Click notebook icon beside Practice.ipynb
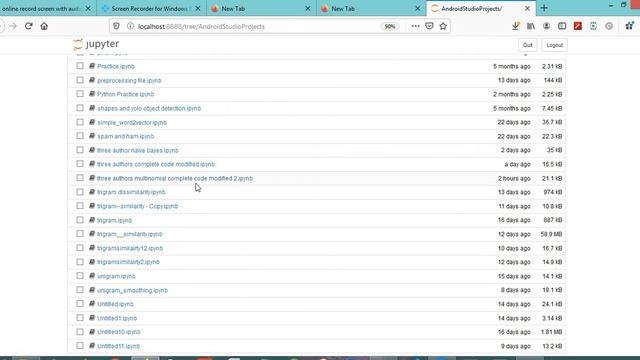The image size is (640, 360). (92, 66)
